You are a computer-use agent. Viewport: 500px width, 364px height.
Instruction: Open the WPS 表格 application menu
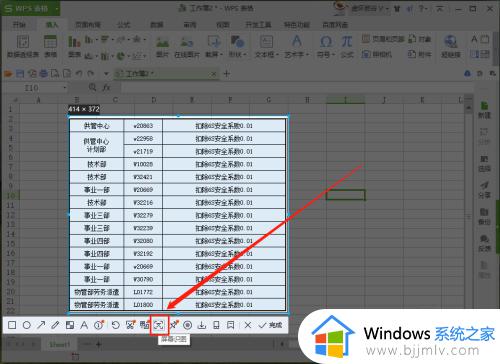[x=30, y=8]
